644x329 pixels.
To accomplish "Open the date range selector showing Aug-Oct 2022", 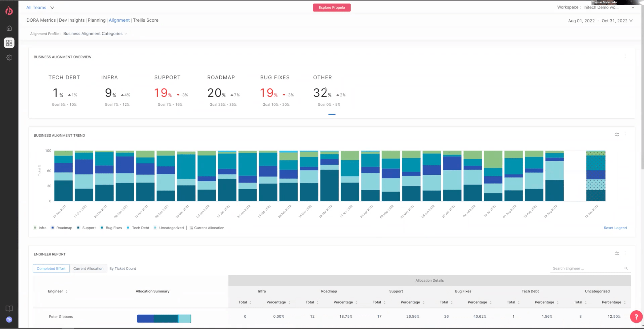I will point(600,21).
